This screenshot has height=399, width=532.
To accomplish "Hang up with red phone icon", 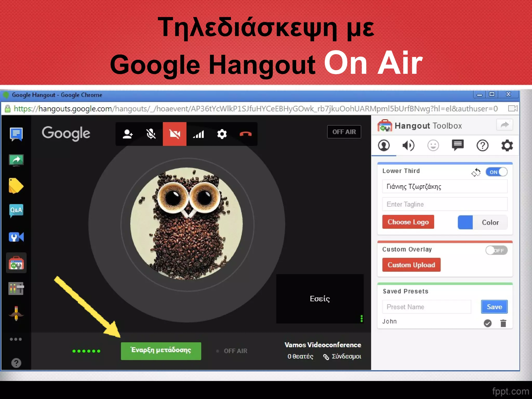I will point(245,134).
